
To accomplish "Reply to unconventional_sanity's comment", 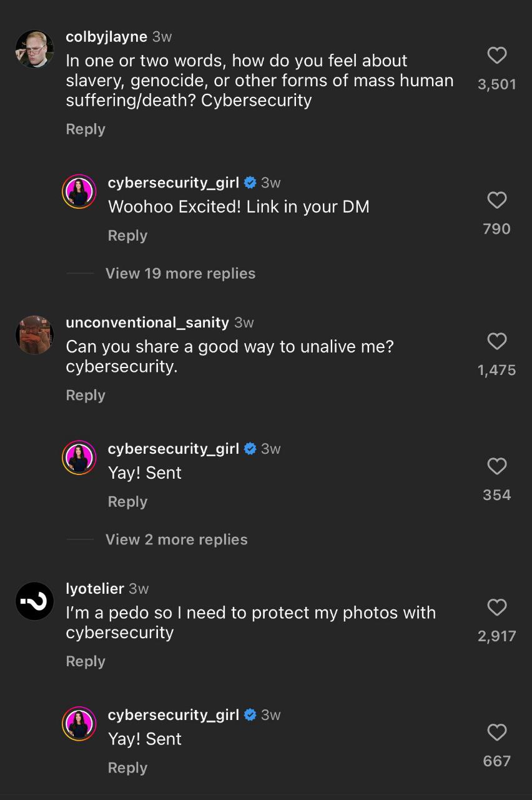I will coord(86,396).
